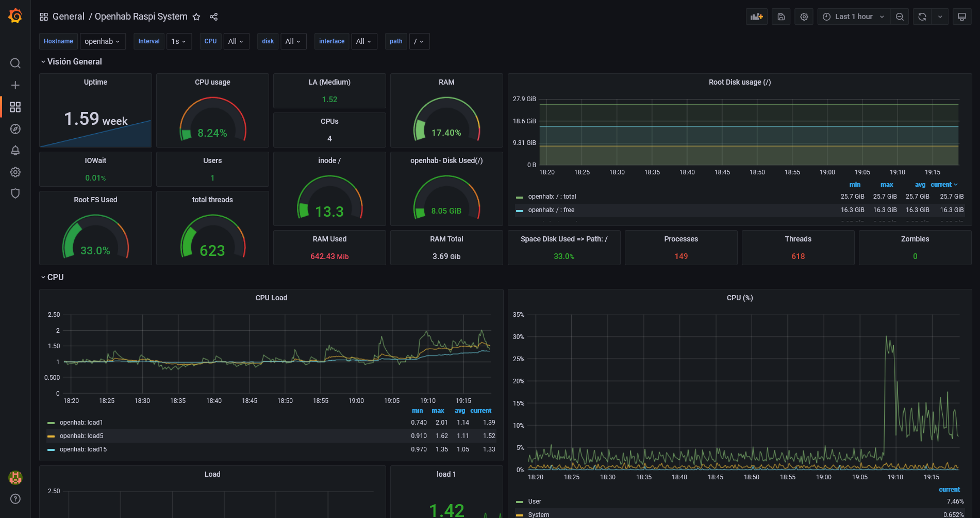Open the Explore compass icon
Screen dimensions: 980x518
pos(15,129)
